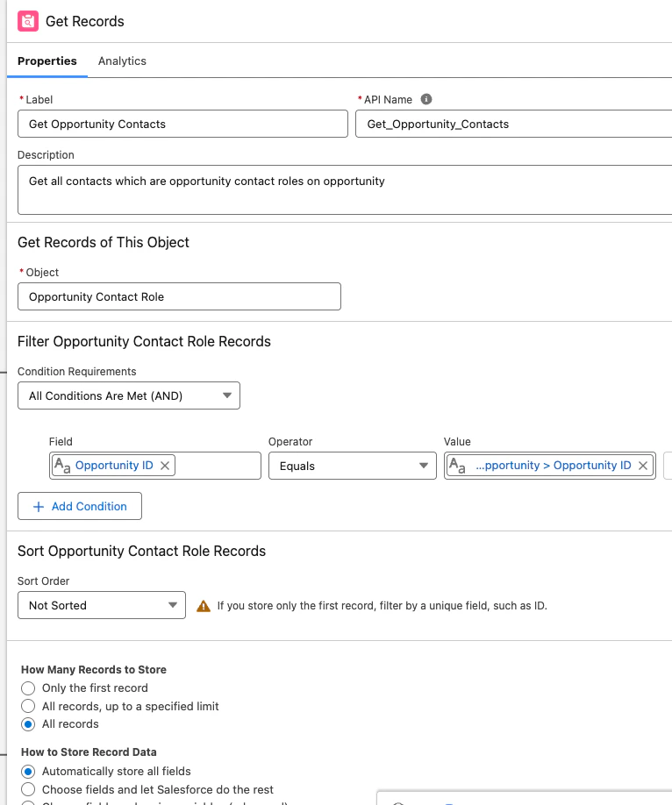Viewport: 672px width, 805px height.
Task: Click the Get Records panel title
Action: tap(85, 21)
